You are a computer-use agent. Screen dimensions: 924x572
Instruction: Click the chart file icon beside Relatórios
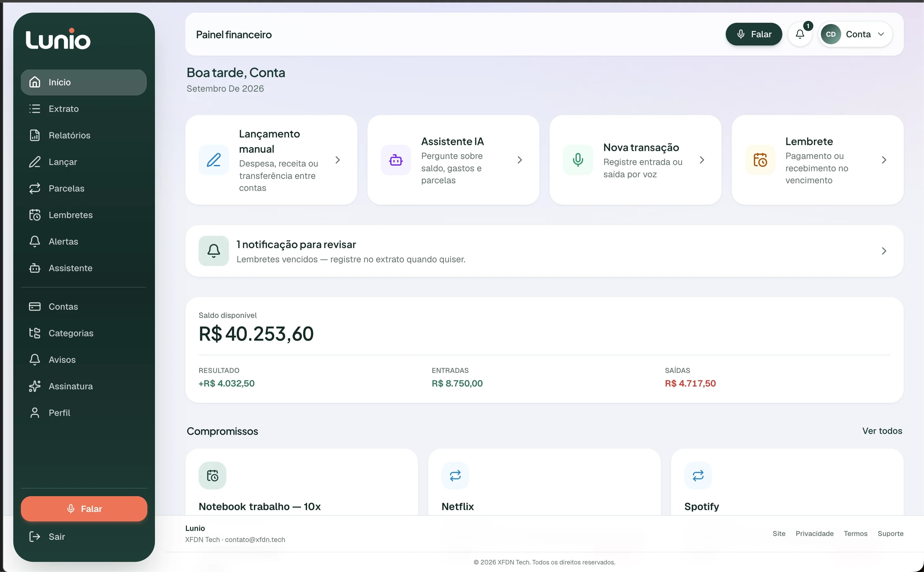[35, 136]
